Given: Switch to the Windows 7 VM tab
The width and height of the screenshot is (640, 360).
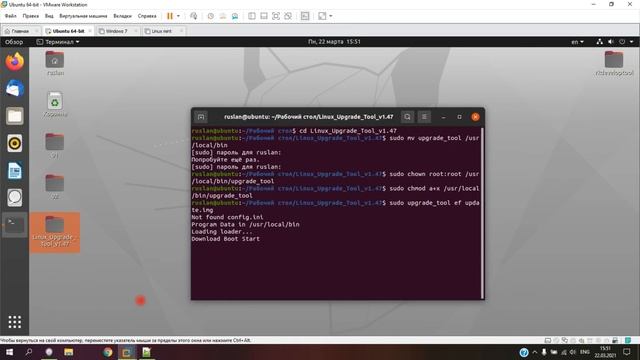Looking at the screenshot, I should [x=117, y=31].
